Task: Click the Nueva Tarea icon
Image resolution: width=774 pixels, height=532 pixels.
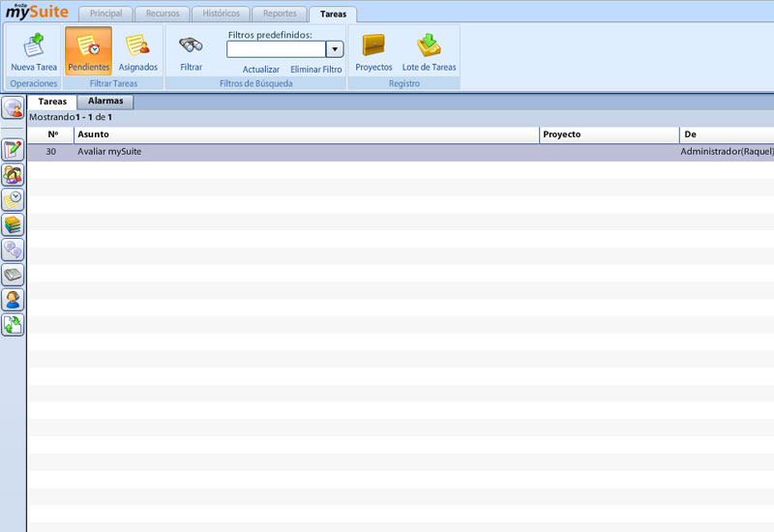Action: [x=34, y=51]
